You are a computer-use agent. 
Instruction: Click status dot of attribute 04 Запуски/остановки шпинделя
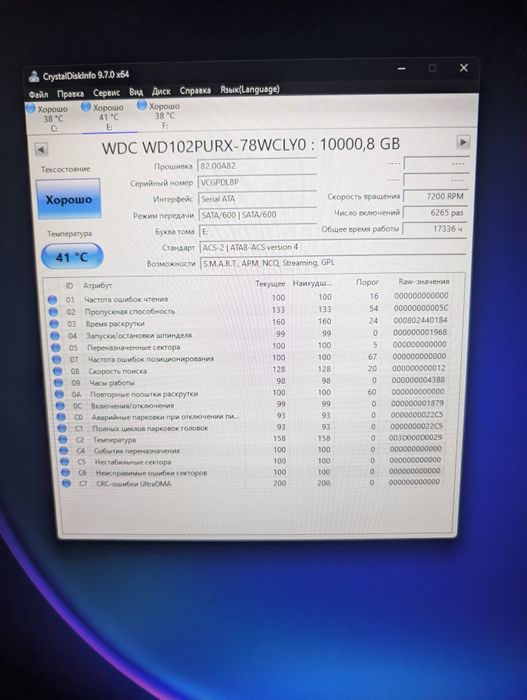[x=55, y=336]
